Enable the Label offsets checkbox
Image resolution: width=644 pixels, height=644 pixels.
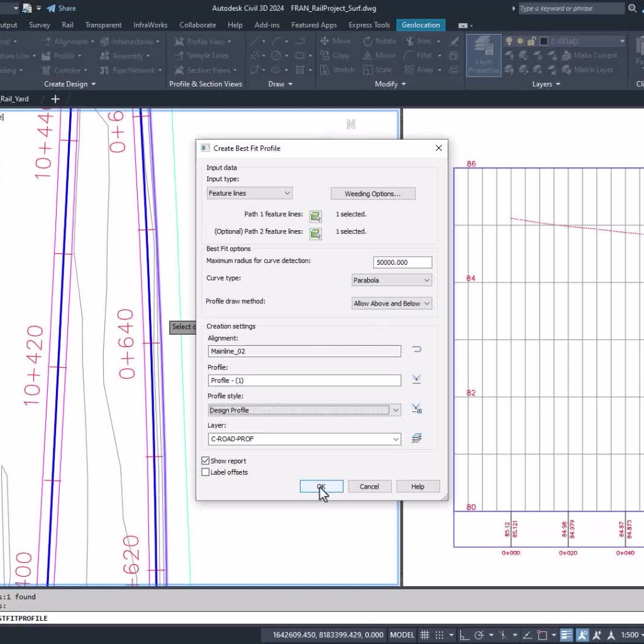click(205, 472)
